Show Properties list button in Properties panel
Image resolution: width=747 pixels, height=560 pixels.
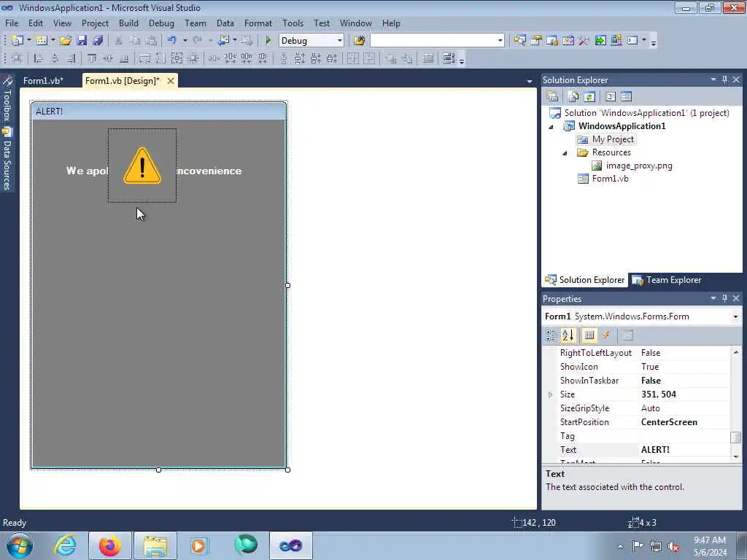589,335
